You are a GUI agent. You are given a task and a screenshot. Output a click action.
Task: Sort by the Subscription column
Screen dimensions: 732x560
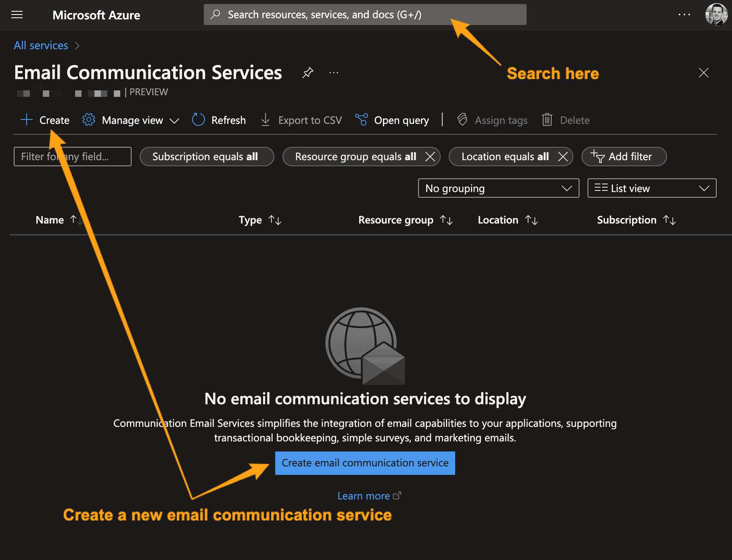636,220
